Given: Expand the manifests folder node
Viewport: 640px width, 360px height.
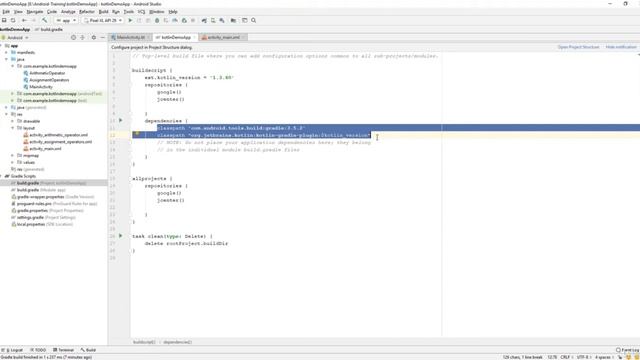Looking at the screenshot, I should point(7,53).
